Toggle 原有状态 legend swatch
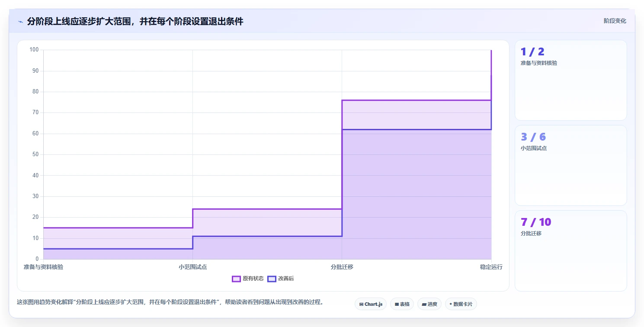 tap(236, 279)
